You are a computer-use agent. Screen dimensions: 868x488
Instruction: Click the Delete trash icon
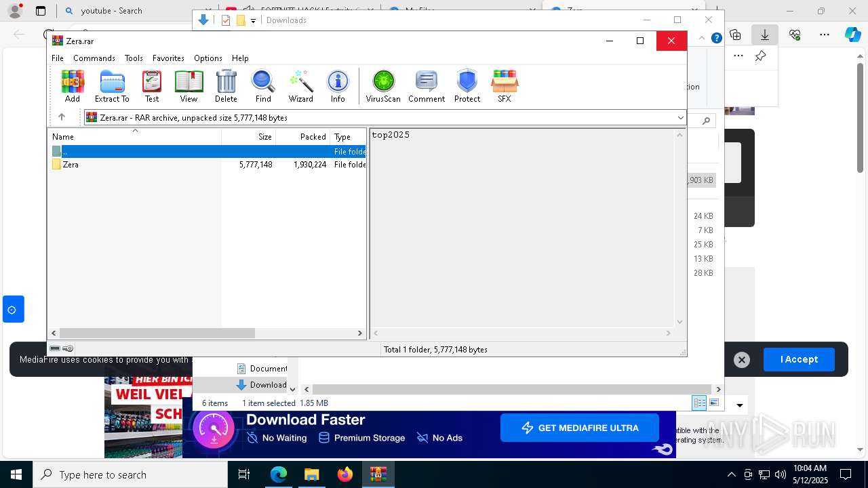point(226,86)
